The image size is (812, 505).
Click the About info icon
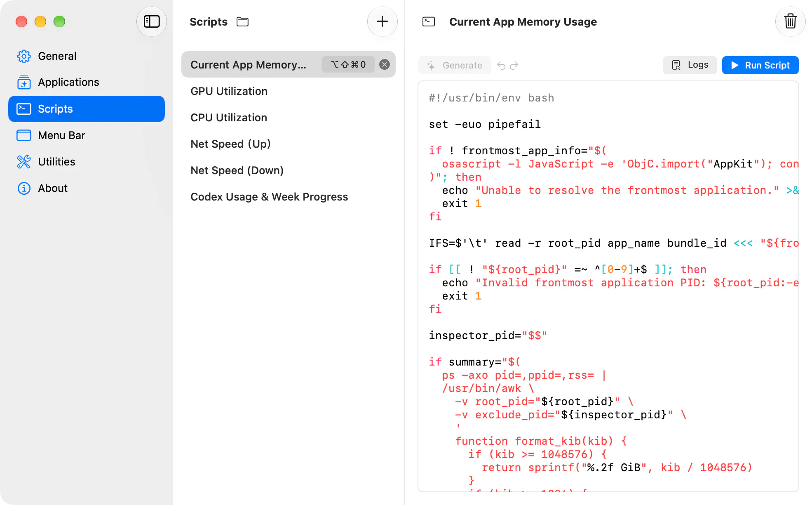[x=24, y=188]
